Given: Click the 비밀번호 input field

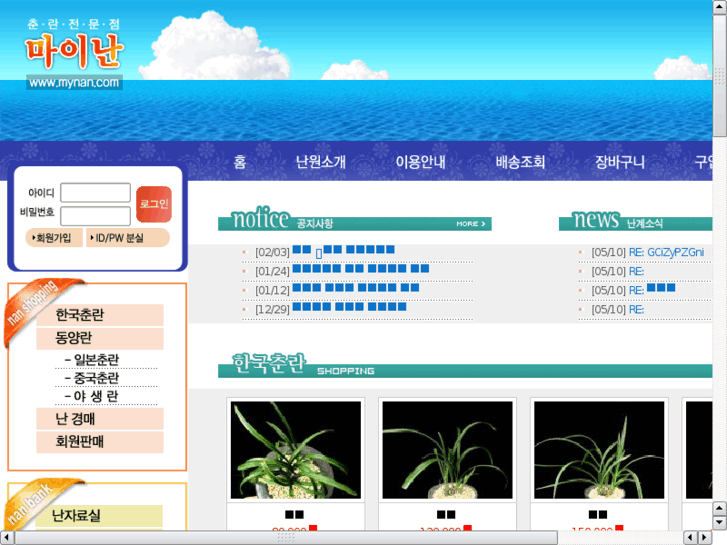Looking at the screenshot, I should click(x=96, y=216).
